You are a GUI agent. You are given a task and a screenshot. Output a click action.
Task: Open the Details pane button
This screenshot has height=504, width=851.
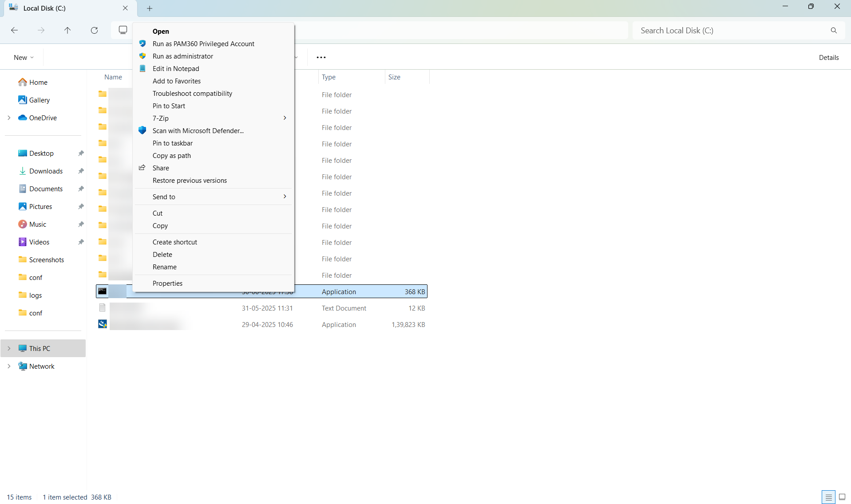828,58
